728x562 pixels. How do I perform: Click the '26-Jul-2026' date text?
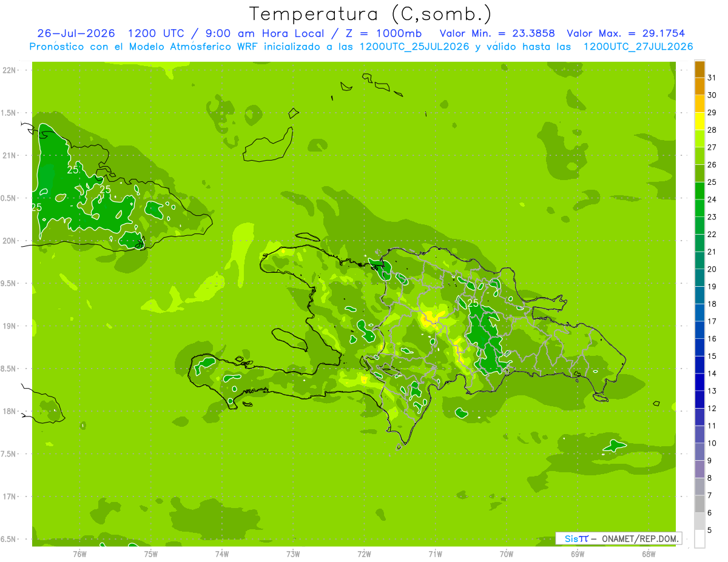pyautogui.click(x=76, y=33)
